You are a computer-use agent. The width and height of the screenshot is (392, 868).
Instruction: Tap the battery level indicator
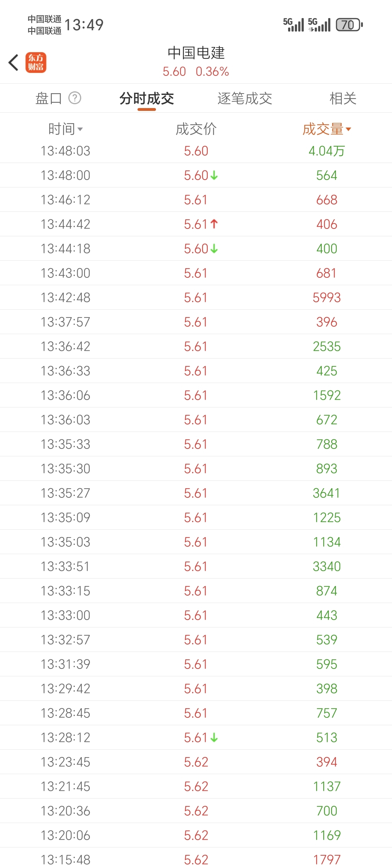pos(349,25)
